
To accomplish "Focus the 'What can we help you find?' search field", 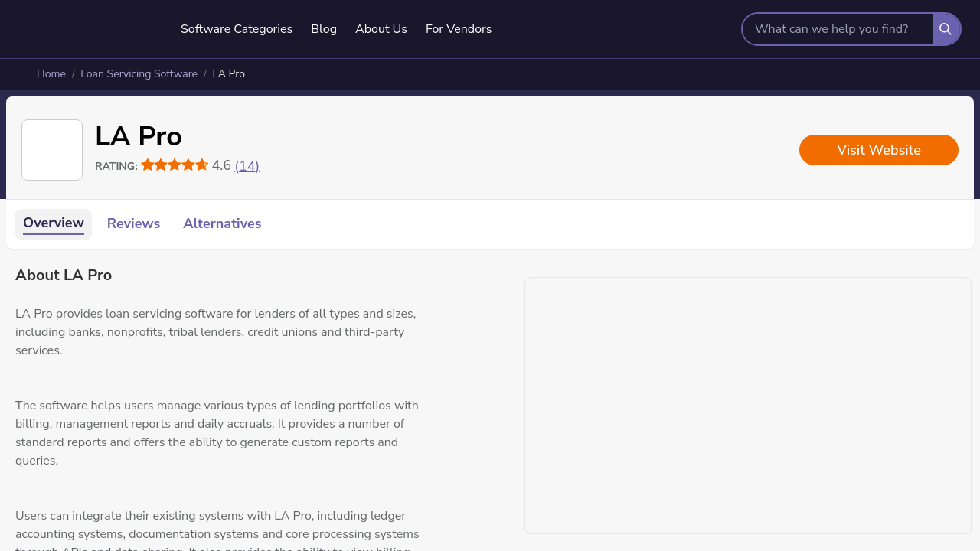I will (838, 29).
